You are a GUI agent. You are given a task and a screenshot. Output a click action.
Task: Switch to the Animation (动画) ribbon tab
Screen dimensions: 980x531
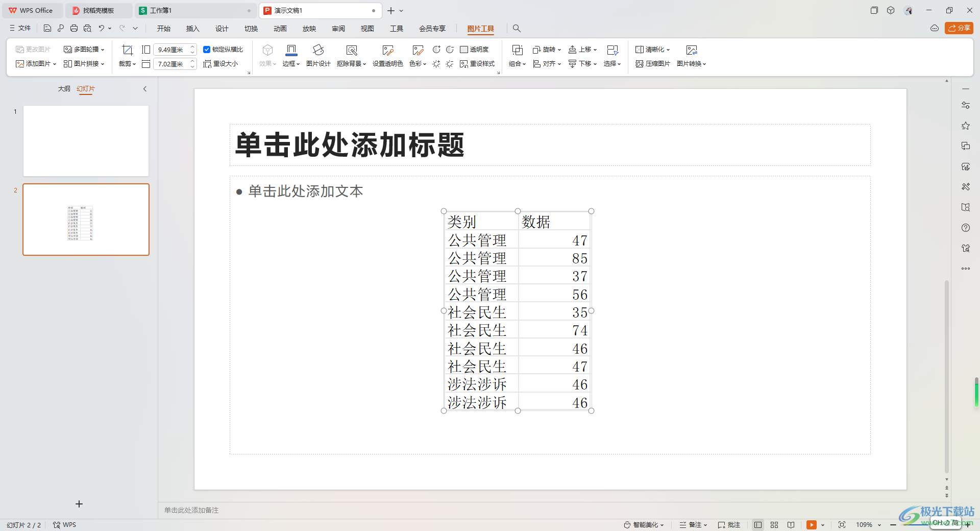coord(280,29)
